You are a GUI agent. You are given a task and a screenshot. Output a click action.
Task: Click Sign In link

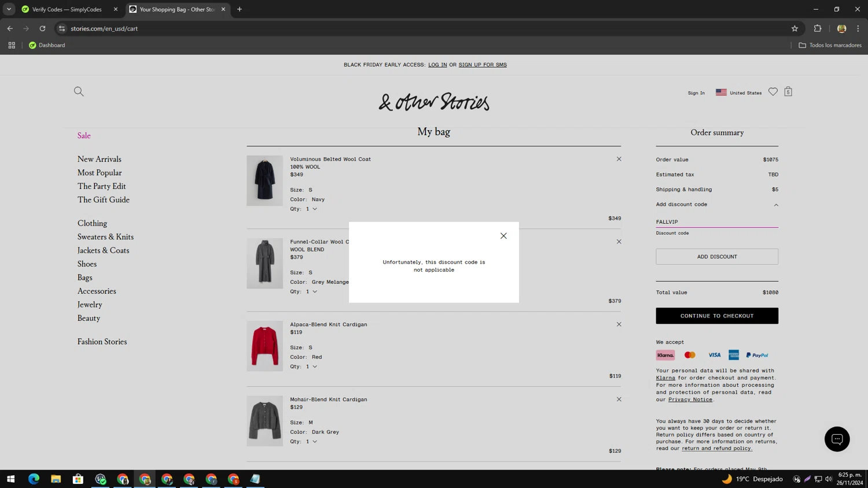696,93
